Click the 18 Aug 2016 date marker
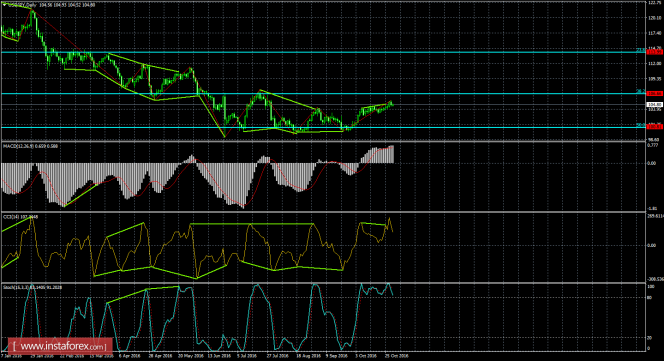 click(308, 356)
